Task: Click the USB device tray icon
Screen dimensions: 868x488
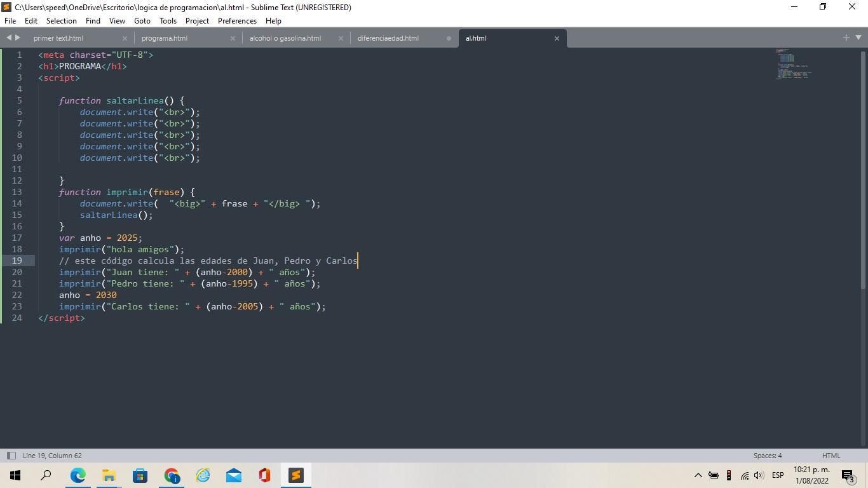Action: (x=729, y=475)
